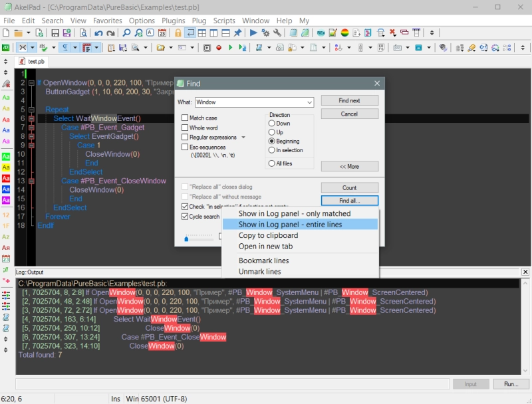Viewport: 532px width, 404px height.
Task: Open the What search history dropdown
Action: [309, 102]
